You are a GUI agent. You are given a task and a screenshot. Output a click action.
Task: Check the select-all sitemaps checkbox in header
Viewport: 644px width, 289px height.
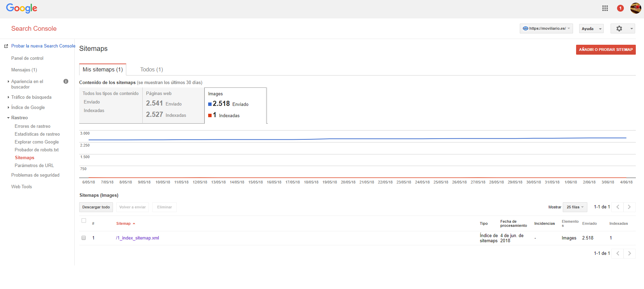[84, 221]
